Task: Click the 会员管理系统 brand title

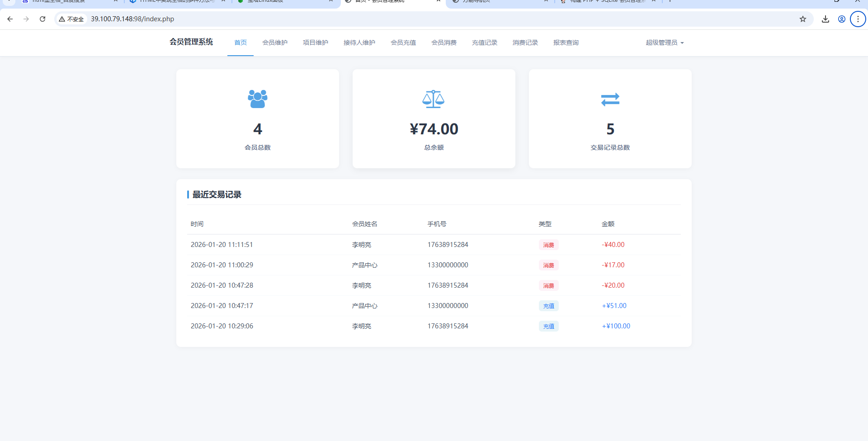Action: (191, 42)
